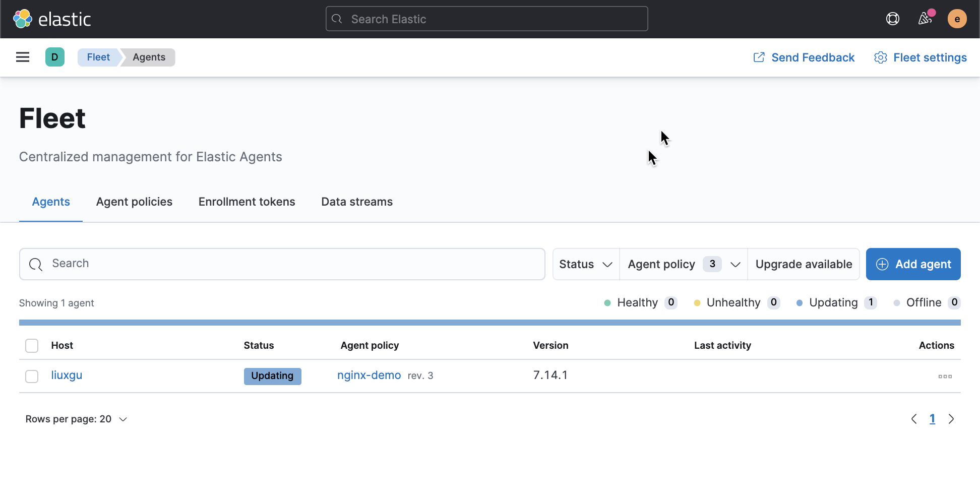980x501 pixels.
Task: Open Fleet settings
Action: (921, 57)
